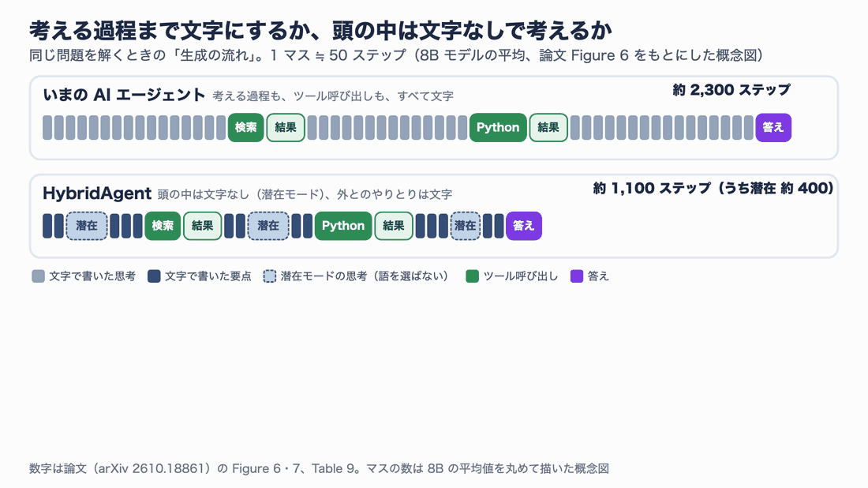Viewport: 868px width, 488px height.
Task: Select the Python block in the HybridAgent row
Action: [343, 226]
